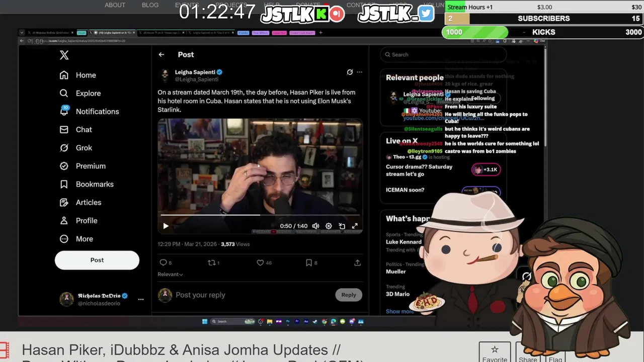The height and width of the screenshot is (362, 644).
Task: Click the Share button below the stream
Action: (x=528, y=353)
